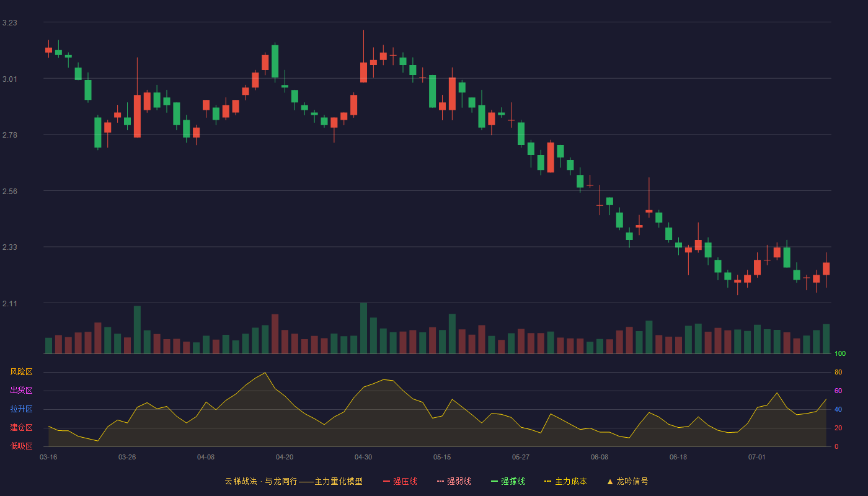
Task: Click the 出货区 zone label
Action: coord(21,391)
